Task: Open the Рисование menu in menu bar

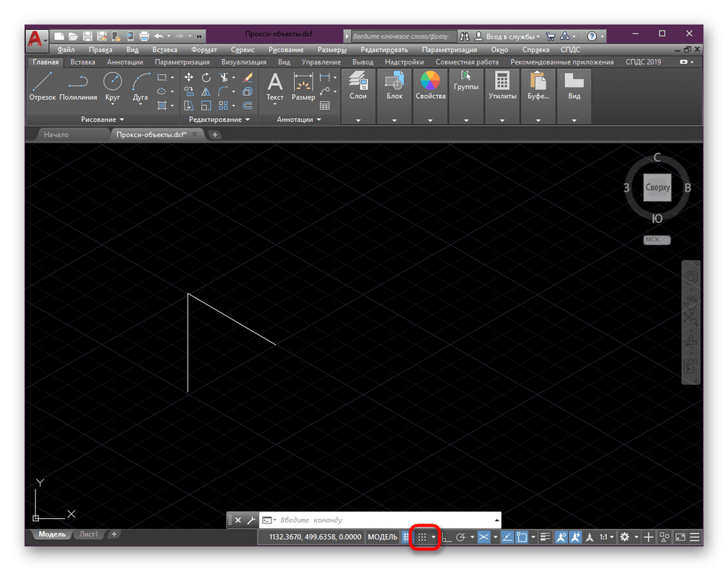Action: (x=286, y=50)
